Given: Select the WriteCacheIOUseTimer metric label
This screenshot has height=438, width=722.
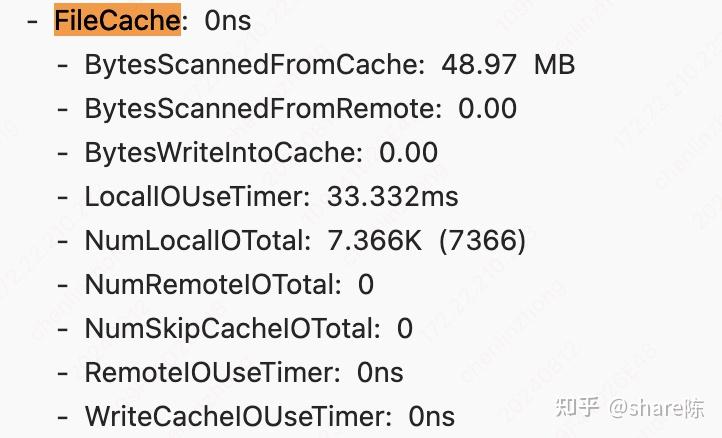Looking at the screenshot, I should coord(238,417).
